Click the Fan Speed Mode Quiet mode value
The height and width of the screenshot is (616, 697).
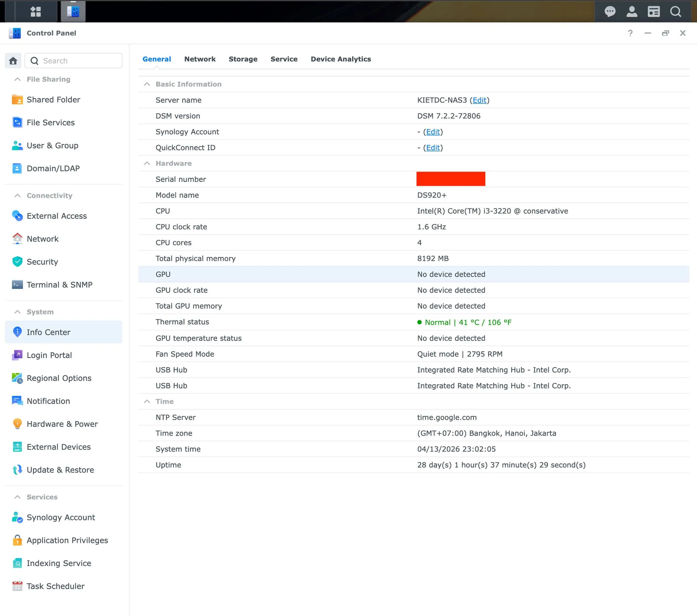[x=460, y=354]
